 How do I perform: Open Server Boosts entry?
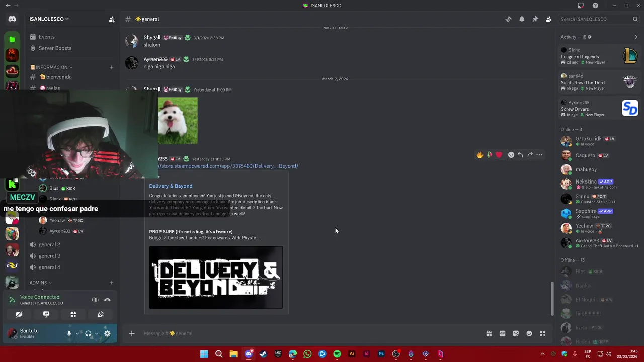(x=55, y=48)
